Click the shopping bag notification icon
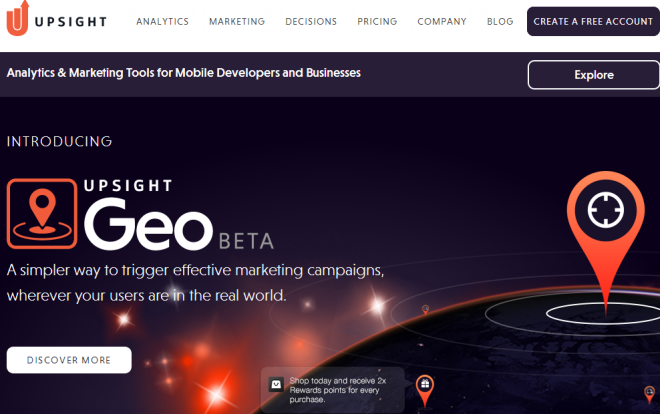 (276, 384)
